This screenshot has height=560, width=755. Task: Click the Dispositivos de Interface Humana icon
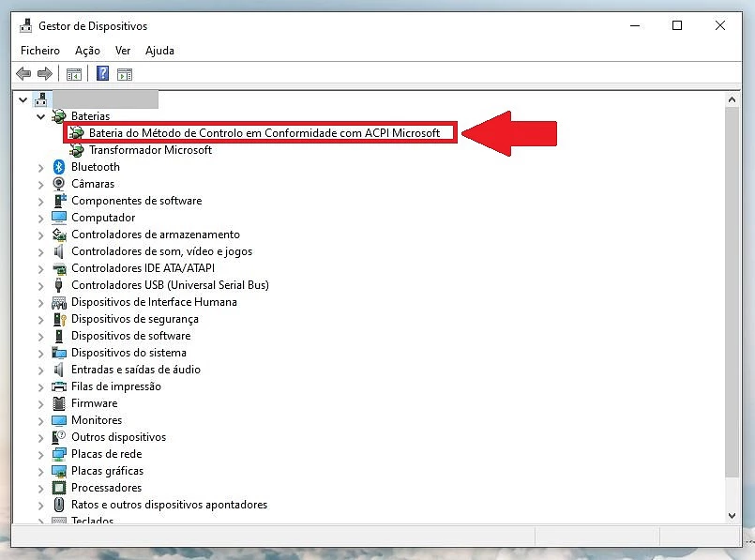coord(59,302)
